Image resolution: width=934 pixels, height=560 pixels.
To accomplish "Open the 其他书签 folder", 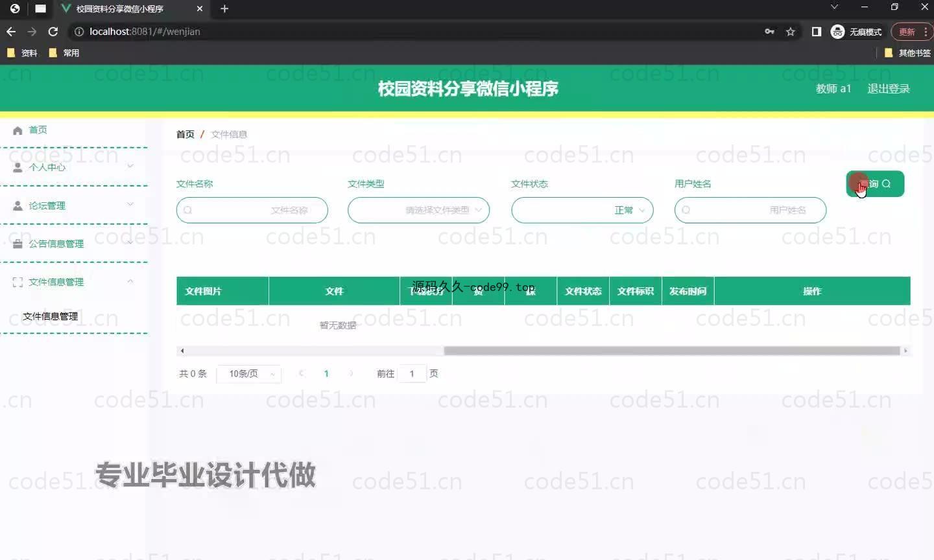I will pos(908,53).
